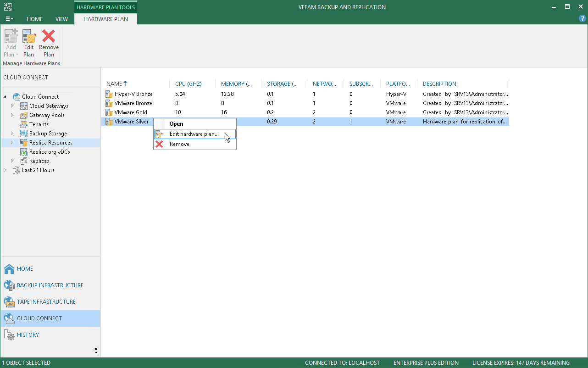Click the Backup Infrastructure pane icon
This screenshot has height=368, width=588.
pyautogui.click(x=9, y=285)
